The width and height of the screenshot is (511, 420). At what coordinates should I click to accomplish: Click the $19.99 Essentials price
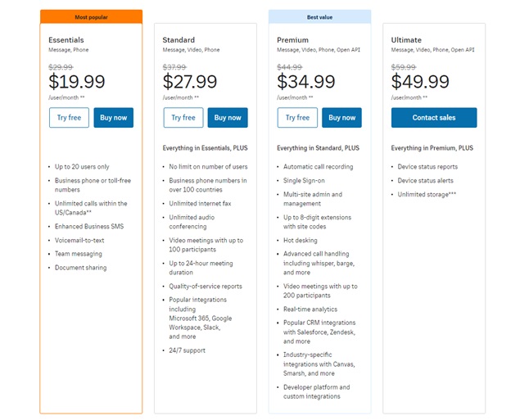coord(77,81)
